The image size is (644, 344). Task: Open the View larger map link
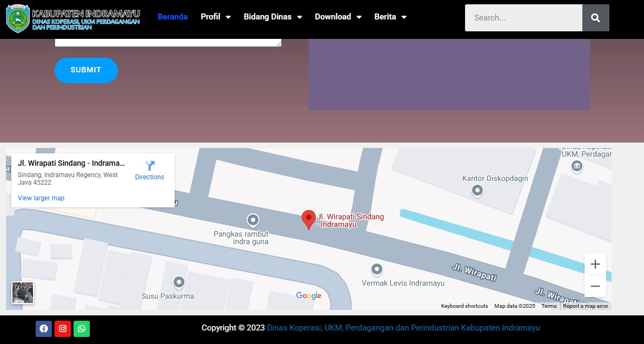(41, 198)
